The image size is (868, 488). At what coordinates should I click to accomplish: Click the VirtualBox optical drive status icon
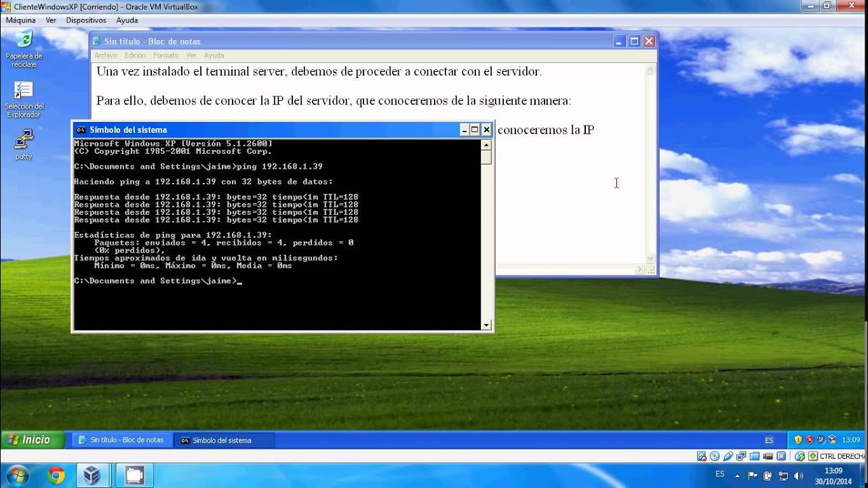click(715, 456)
